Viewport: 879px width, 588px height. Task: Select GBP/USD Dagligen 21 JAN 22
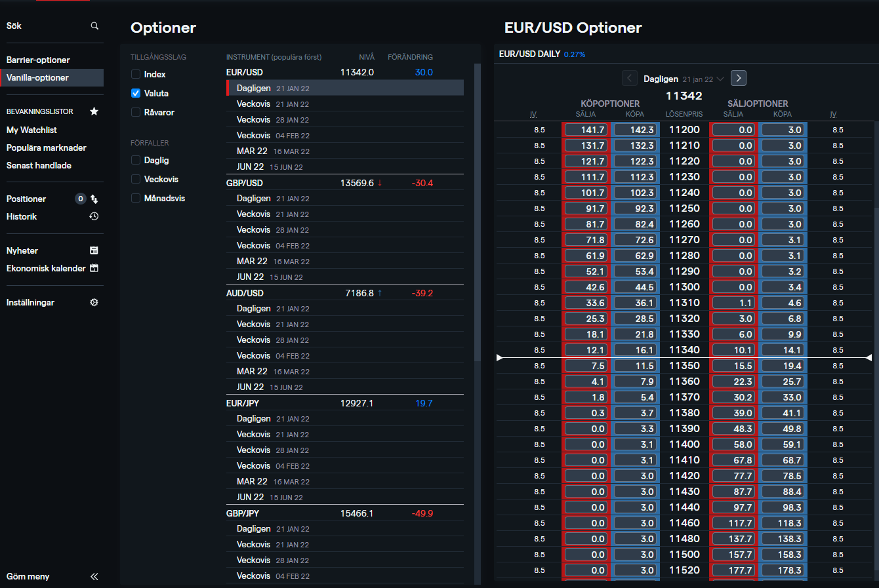point(345,198)
